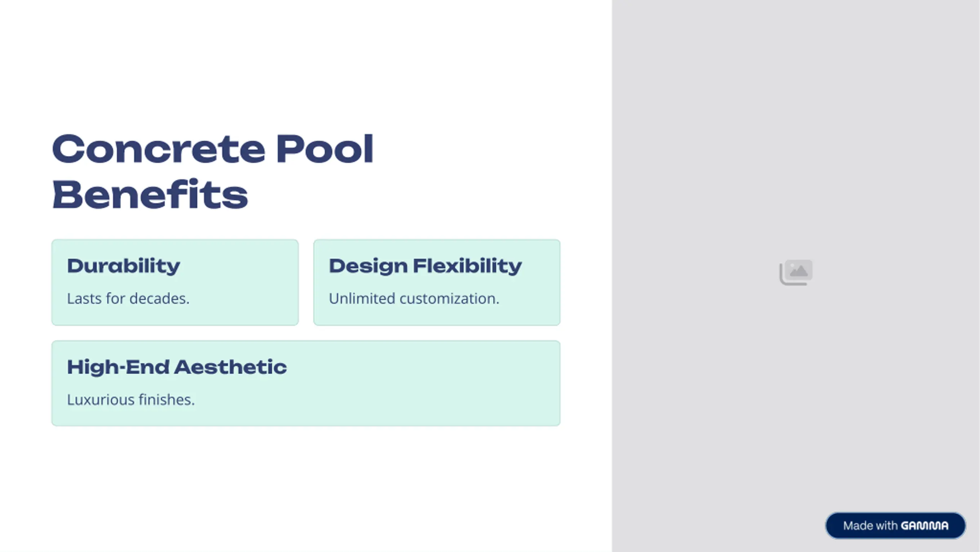Click the word "Aesthetic" in card heading
This screenshot has height=552, width=980.
pyautogui.click(x=230, y=367)
